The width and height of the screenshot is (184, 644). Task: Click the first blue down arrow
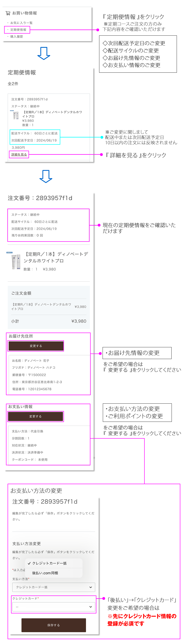point(44,53)
